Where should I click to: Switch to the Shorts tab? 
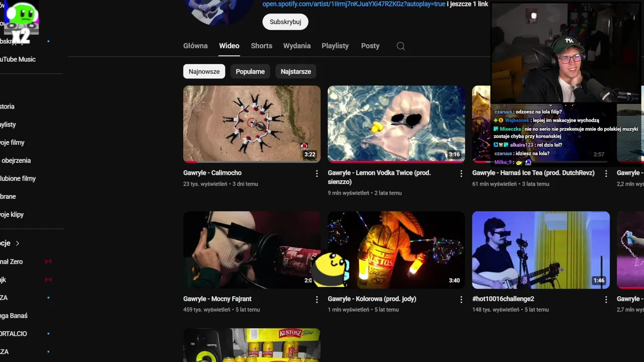click(x=262, y=46)
